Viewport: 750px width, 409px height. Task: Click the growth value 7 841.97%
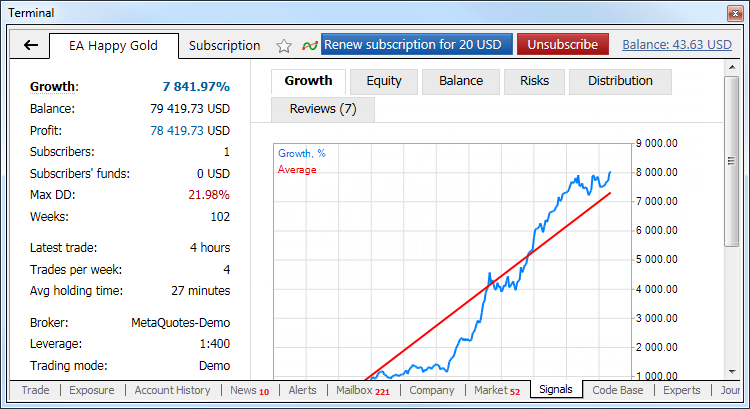(x=196, y=87)
